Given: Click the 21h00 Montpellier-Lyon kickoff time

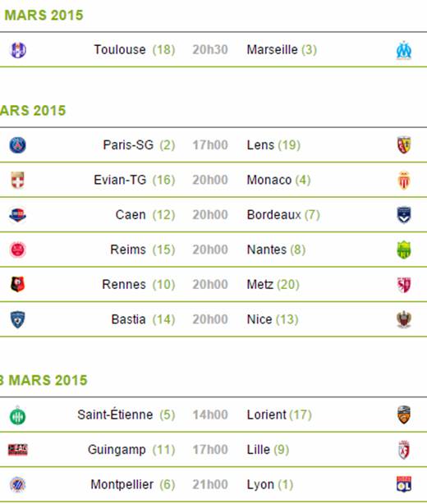Looking at the screenshot, I should pyautogui.click(x=210, y=484).
